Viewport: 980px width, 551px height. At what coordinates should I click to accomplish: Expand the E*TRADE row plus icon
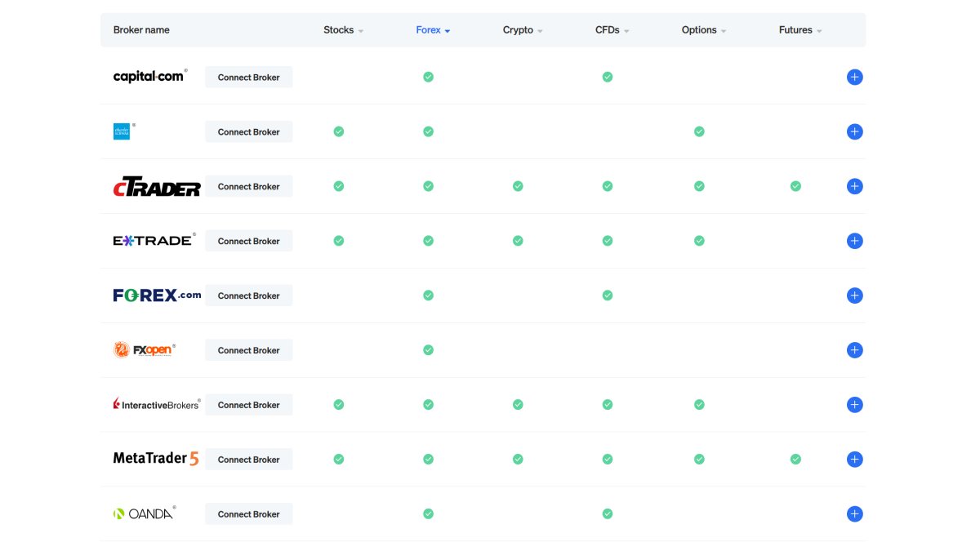854,241
